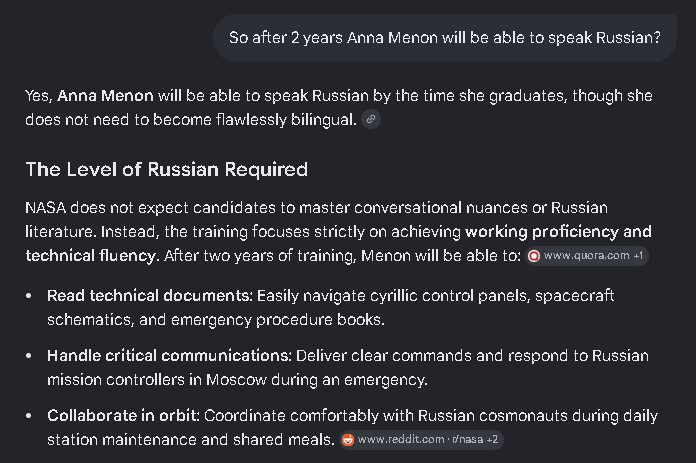Expand the +2 additional sources on Reddit chip

pyautogui.click(x=492, y=440)
